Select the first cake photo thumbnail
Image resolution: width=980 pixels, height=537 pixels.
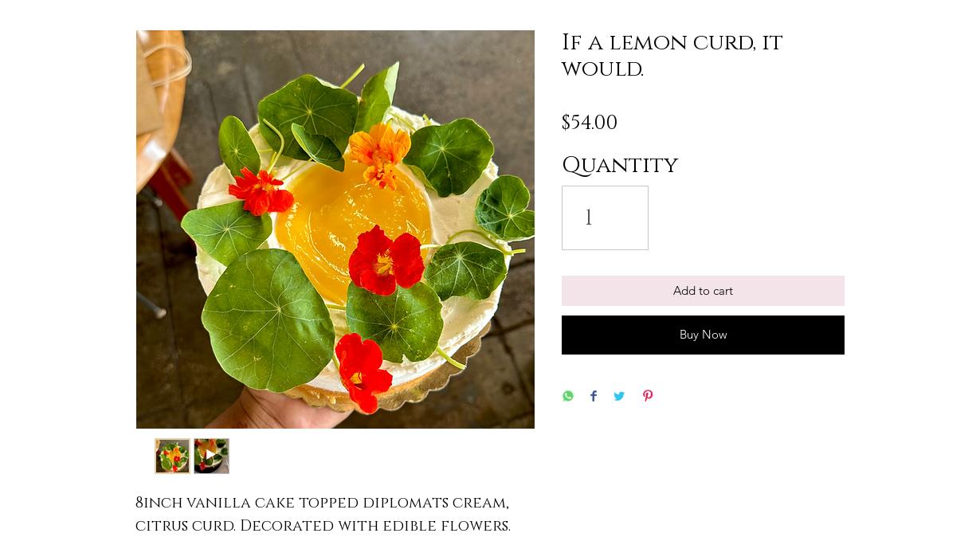(x=172, y=456)
